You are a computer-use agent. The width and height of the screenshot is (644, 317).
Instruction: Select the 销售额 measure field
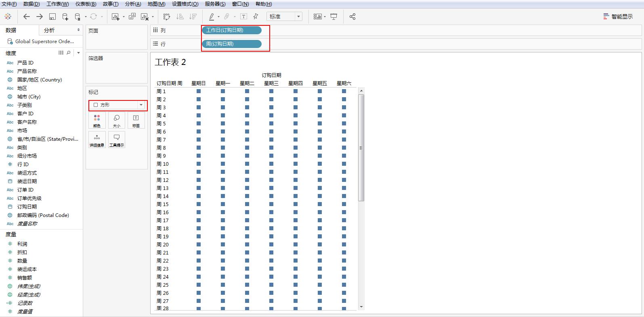24,277
